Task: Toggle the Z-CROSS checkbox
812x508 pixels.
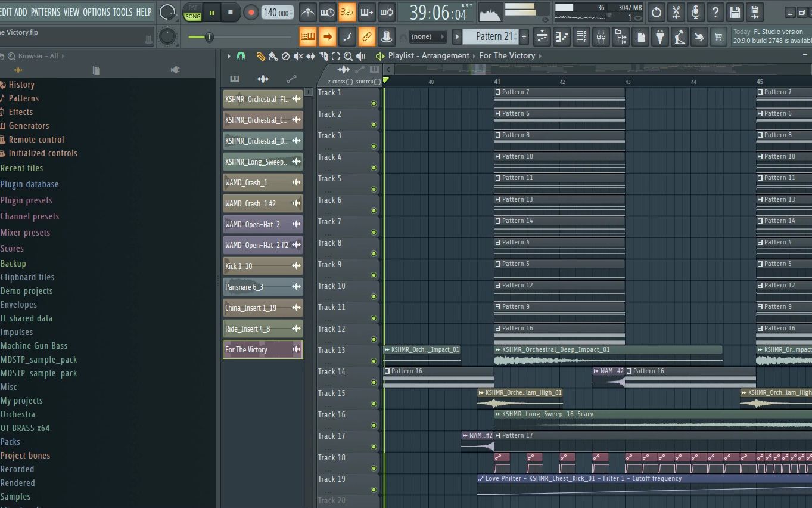Action: tap(350, 82)
